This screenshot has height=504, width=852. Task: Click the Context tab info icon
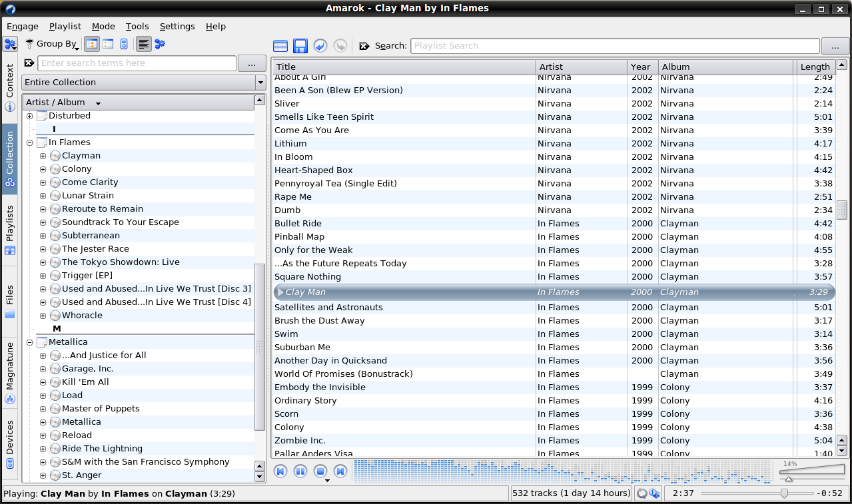point(10,107)
